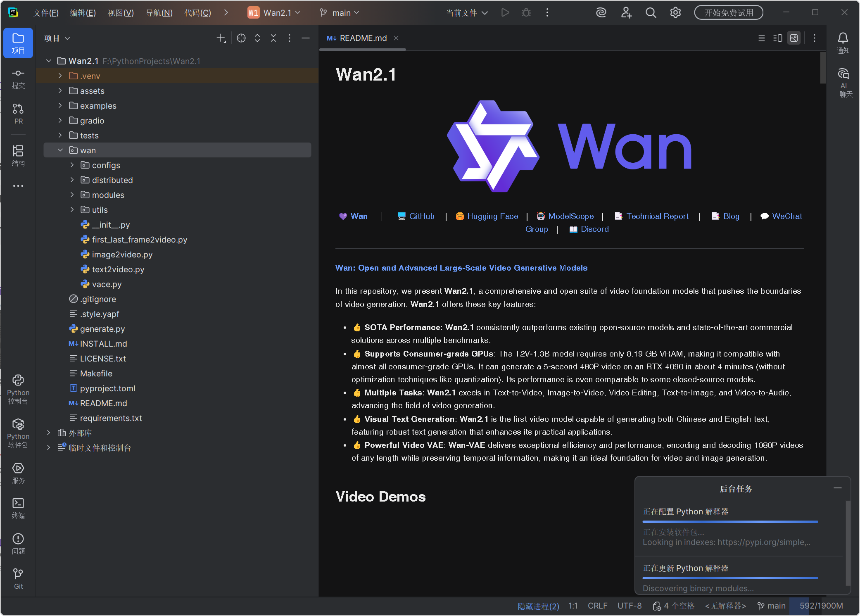Open the main branch dropdown
This screenshot has height=616, width=860.
340,13
